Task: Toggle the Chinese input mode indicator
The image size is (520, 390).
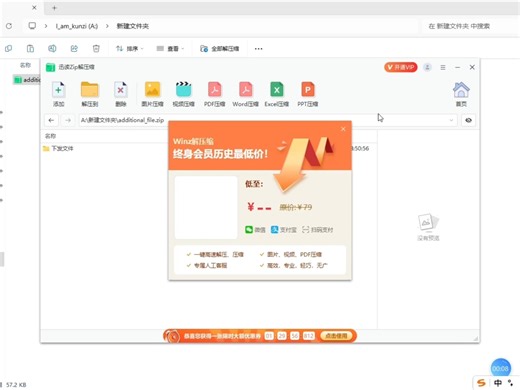Action: 498,383
